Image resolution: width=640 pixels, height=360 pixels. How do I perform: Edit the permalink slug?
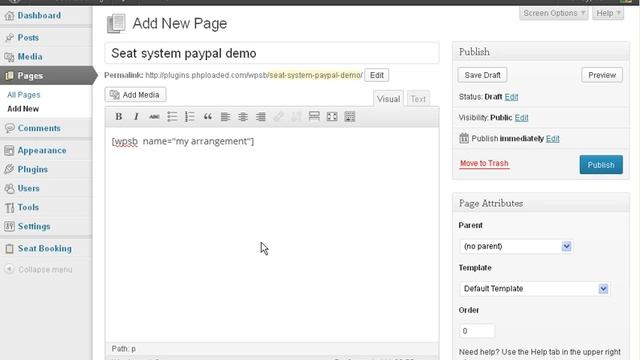click(376, 75)
